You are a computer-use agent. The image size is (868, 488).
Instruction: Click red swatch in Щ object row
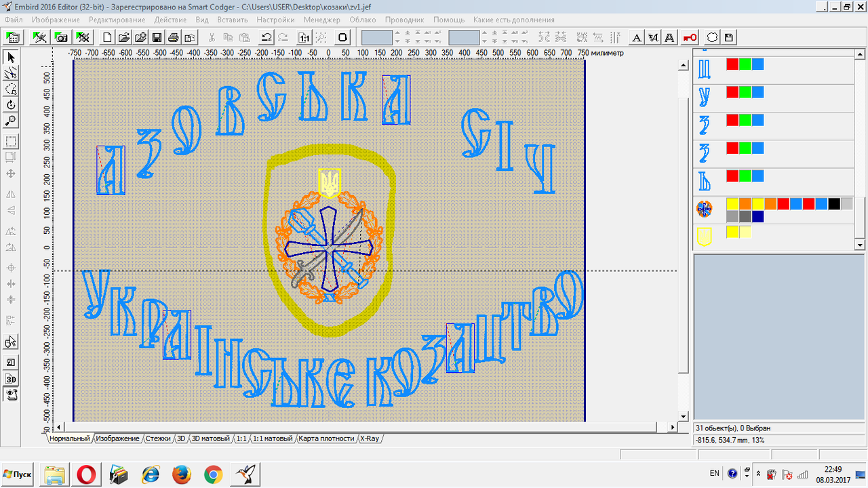732,64
